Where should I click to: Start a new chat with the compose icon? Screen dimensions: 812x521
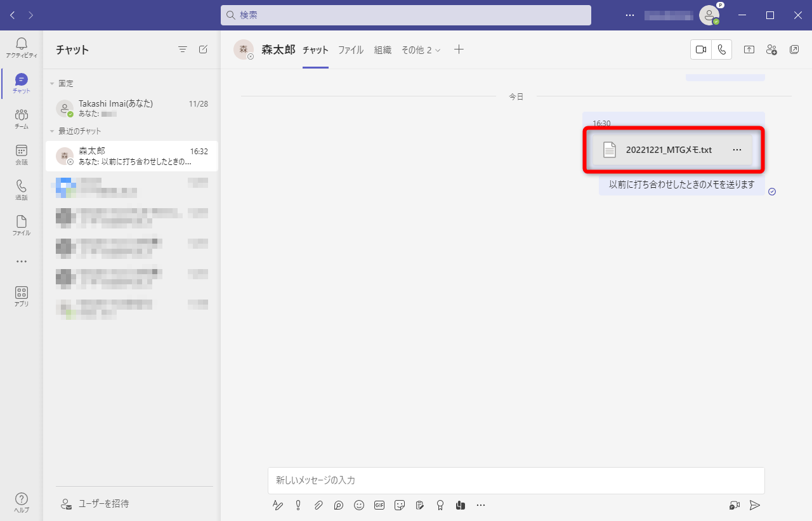(x=203, y=49)
